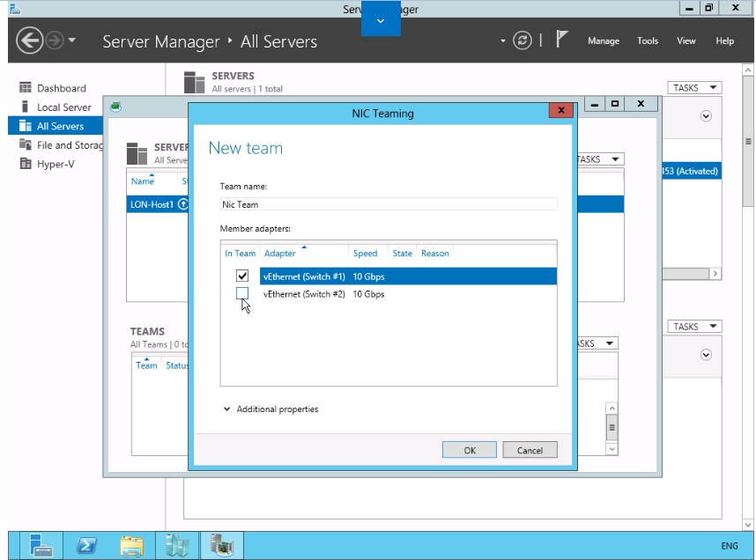The width and height of the screenshot is (756, 560).
Task: Open the Tools menu
Action: [647, 41]
